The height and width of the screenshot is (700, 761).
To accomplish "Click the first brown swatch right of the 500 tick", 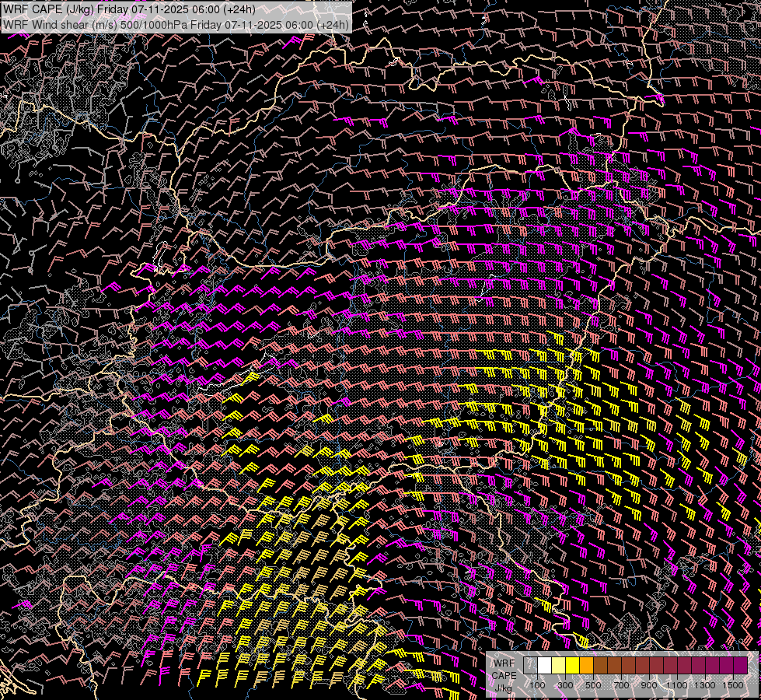I will coord(600,665).
